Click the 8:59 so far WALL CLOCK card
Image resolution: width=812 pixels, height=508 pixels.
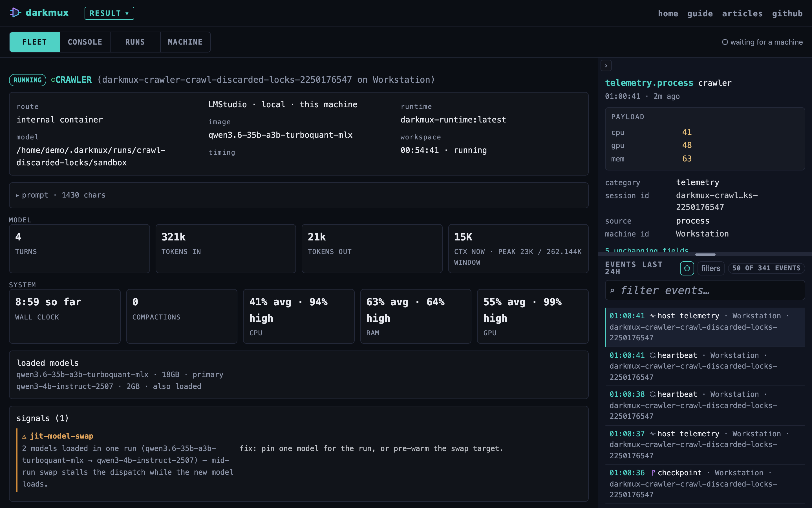coord(65,316)
